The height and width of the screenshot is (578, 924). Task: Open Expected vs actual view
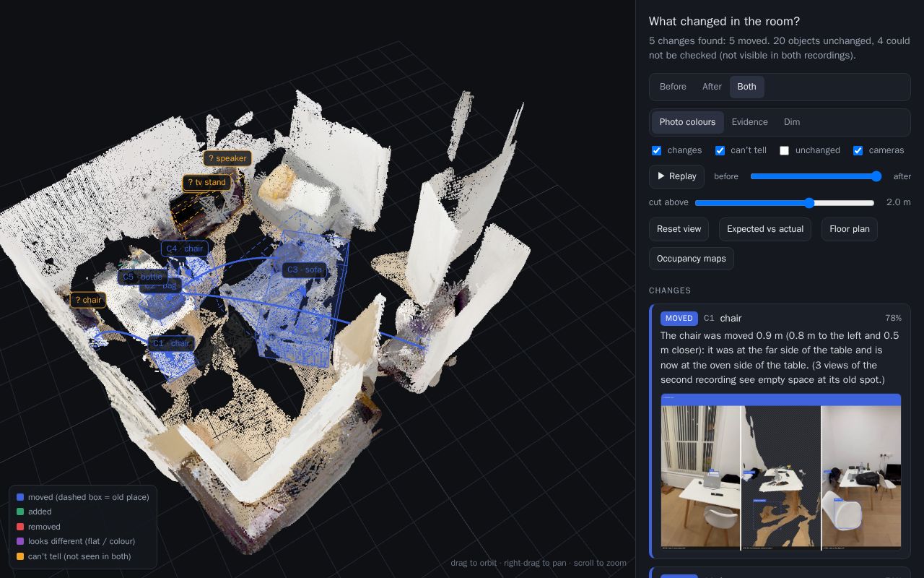click(765, 229)
